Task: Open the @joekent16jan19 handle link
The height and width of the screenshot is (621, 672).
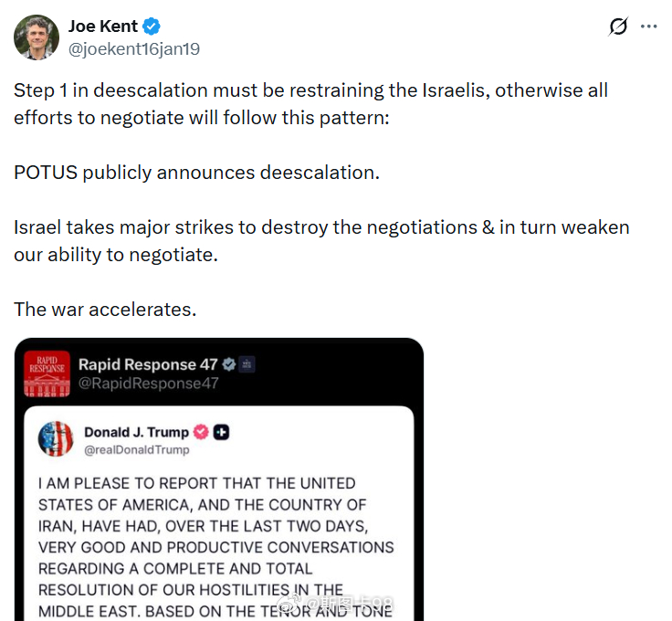Action: 133,48
